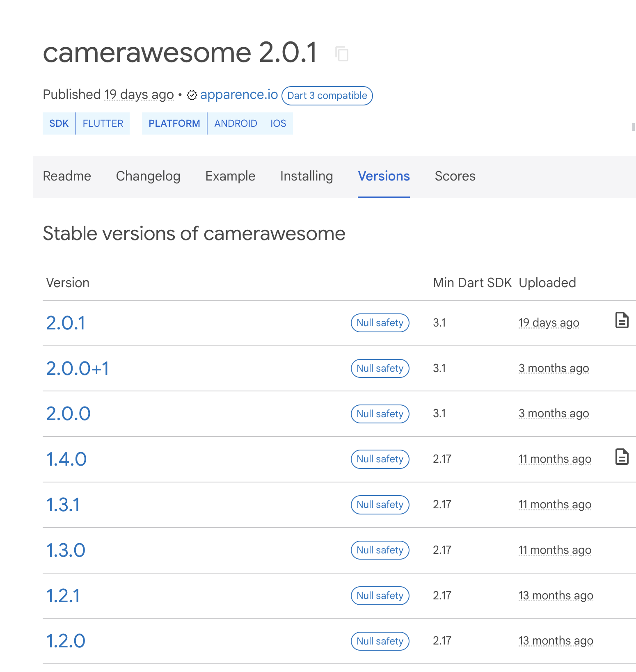Screen dimensions: 636x672
Task: Click the verified publisher badge icon
Action: [192, 95]
